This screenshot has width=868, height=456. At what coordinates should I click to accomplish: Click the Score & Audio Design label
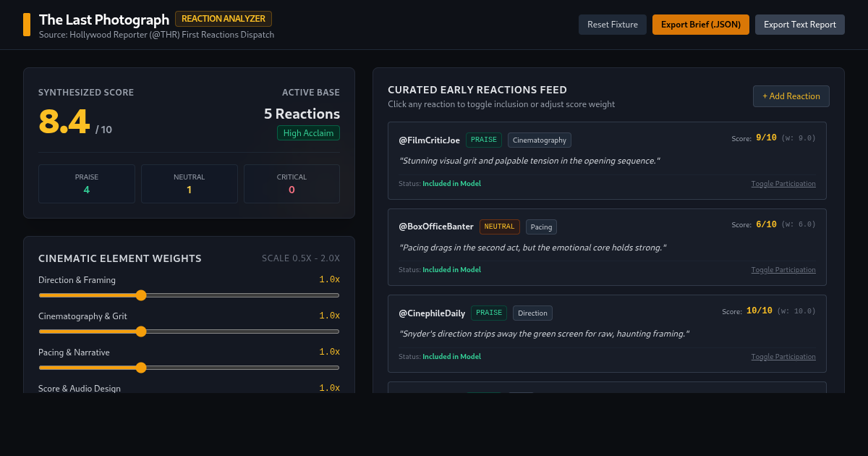80,389
